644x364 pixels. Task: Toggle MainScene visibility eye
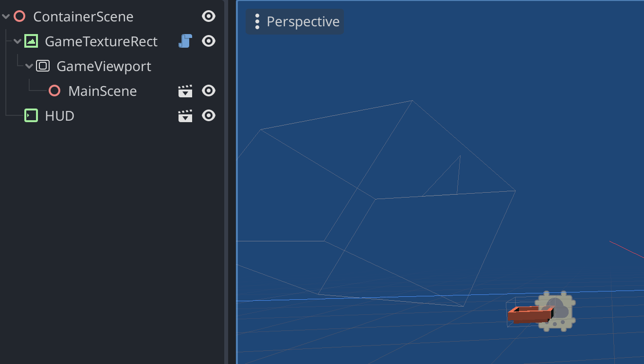click(x=208, y=91)
